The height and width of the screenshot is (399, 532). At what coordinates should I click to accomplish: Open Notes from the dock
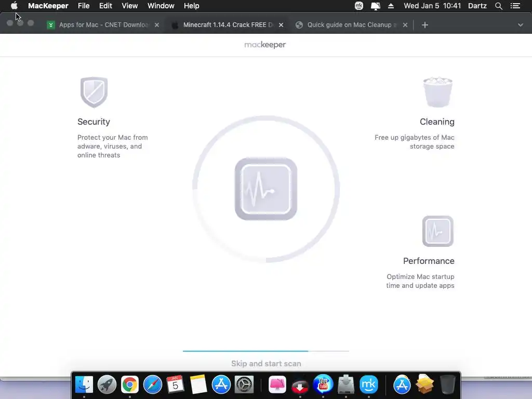(198, 385)
